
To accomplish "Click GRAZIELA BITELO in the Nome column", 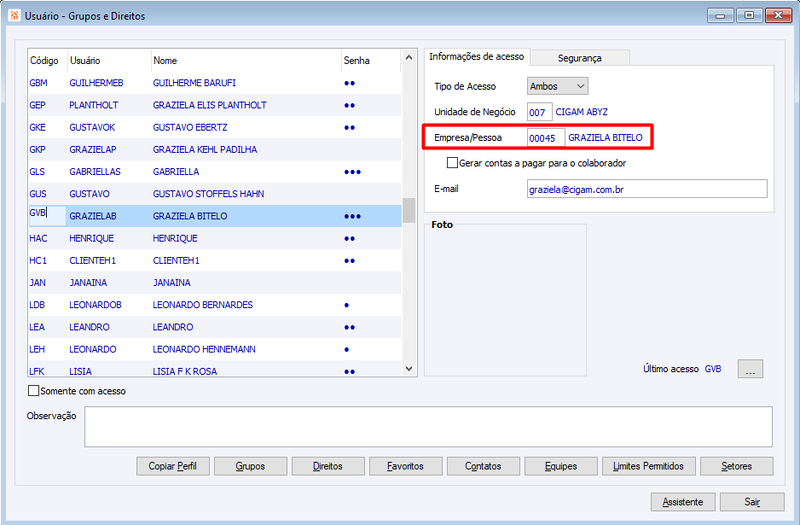I will (190, 216).
